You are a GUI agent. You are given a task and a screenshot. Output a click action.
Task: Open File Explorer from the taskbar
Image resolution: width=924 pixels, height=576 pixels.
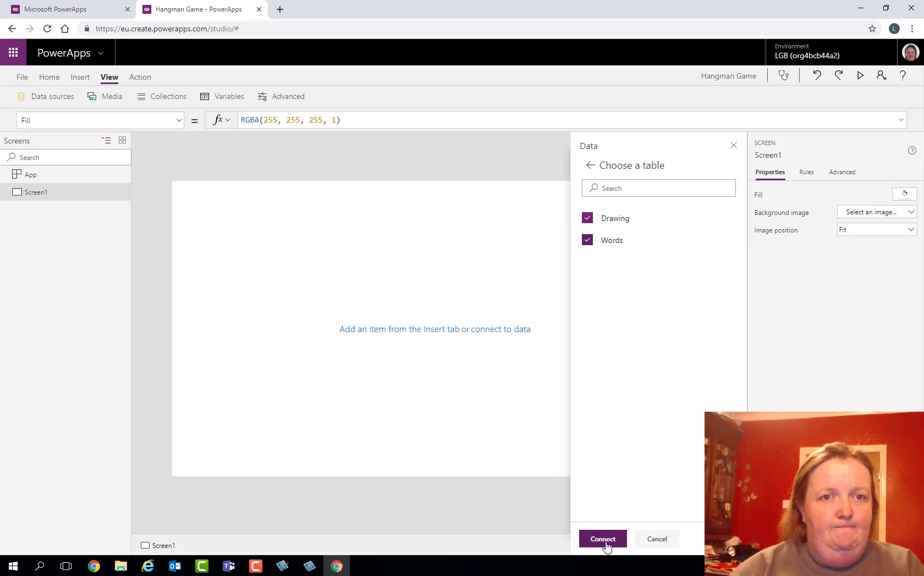120,566
